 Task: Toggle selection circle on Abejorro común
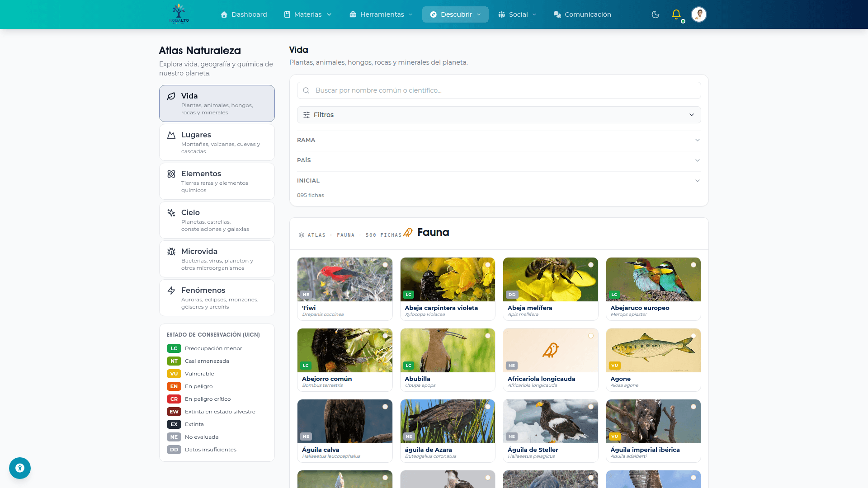[x=385, y=336]
